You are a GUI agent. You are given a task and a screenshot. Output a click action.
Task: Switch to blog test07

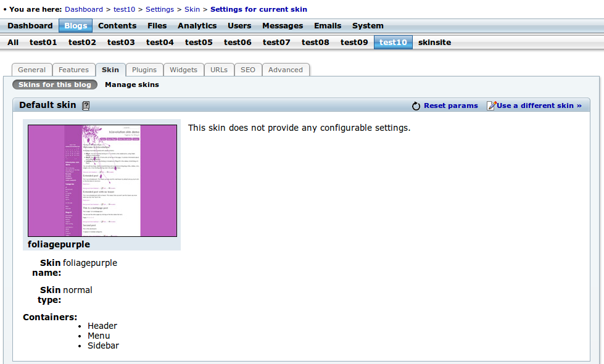[x=276, y=43]
